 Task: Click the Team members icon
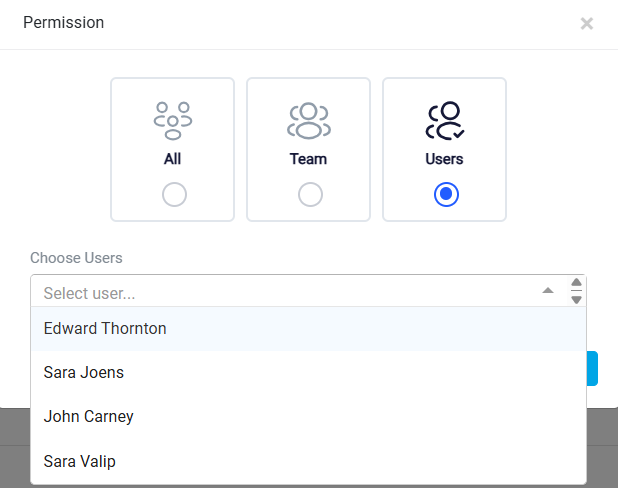[x=309, y=121]
